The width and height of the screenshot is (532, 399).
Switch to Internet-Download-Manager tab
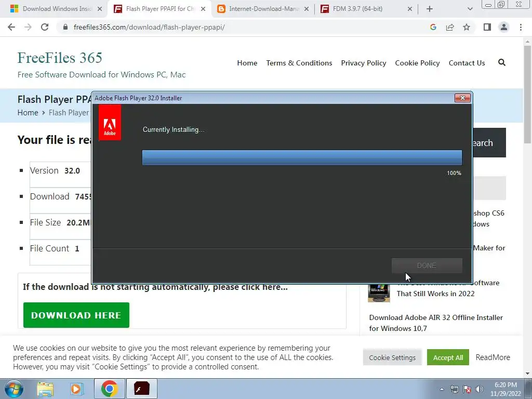click(263, 9)
